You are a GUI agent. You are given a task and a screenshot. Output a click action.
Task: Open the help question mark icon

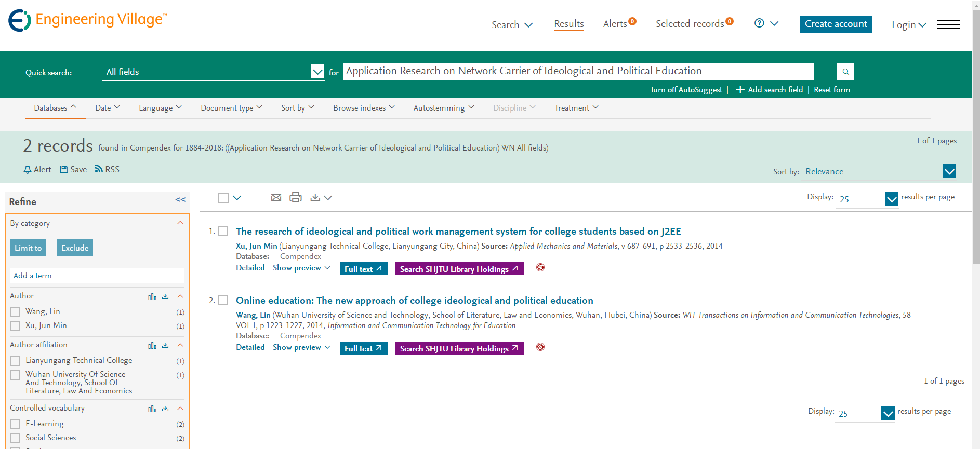point(759,23)
